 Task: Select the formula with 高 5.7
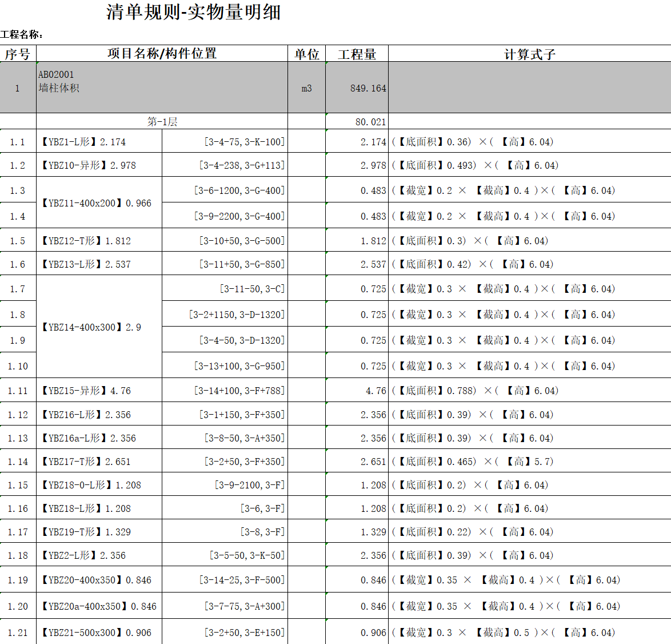click(x=473, y=462)
